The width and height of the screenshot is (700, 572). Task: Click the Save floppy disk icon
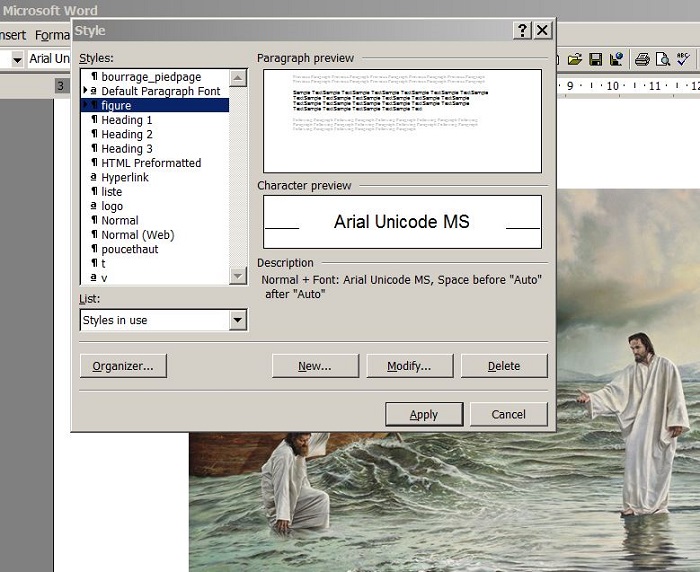pyautogui.click(x=596, y=60)
